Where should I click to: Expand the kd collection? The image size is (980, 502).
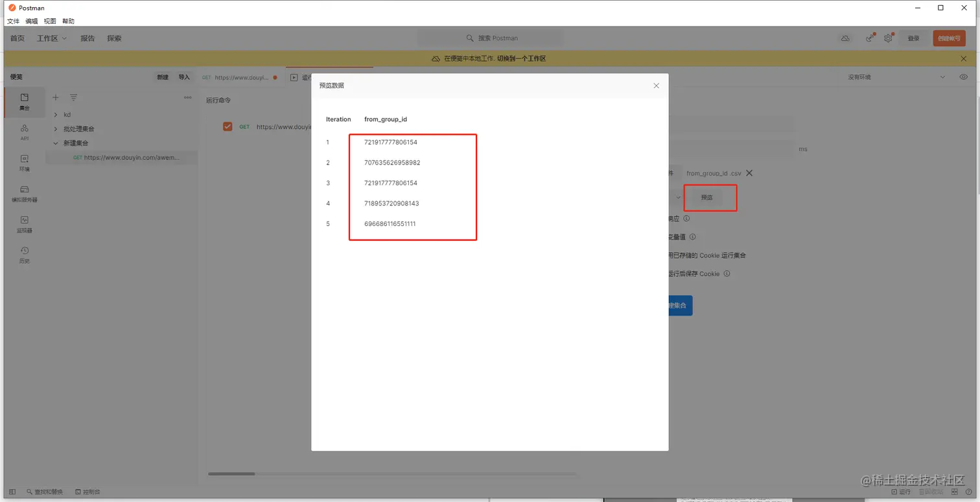click(x=56, y=115)
